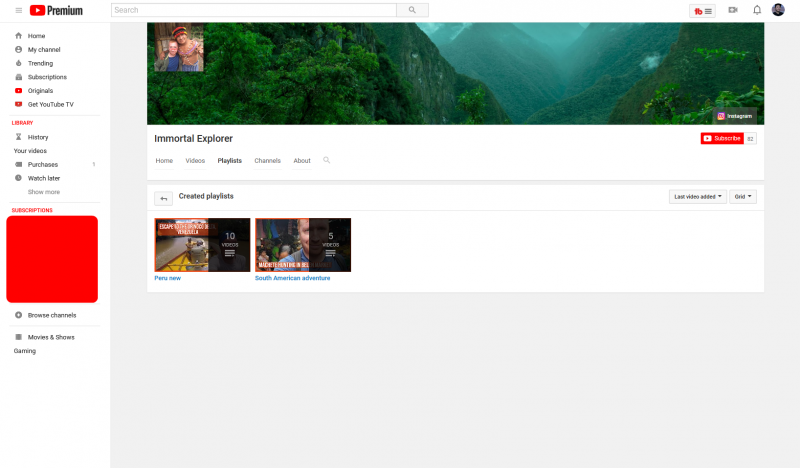The height and width of the screenshot is (468, 800).
Task: Open the notifications bell
Action: pyautogui.click(x=757, y=10)
